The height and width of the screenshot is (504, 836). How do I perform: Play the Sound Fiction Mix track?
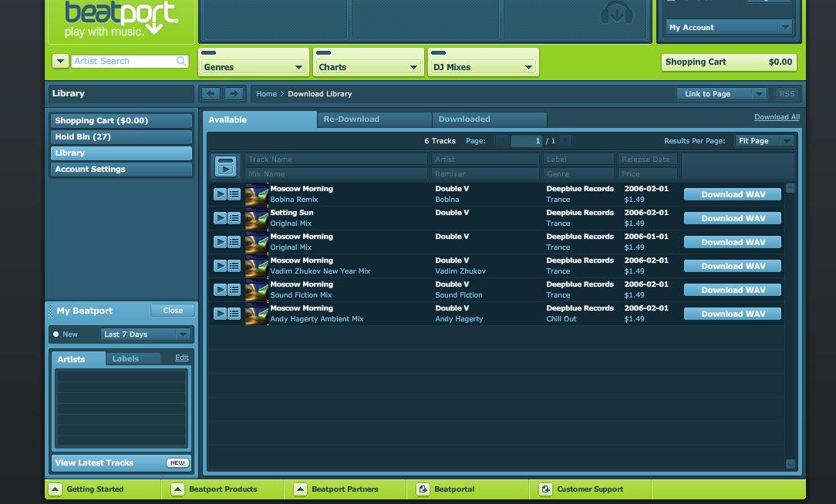point(221,290)
